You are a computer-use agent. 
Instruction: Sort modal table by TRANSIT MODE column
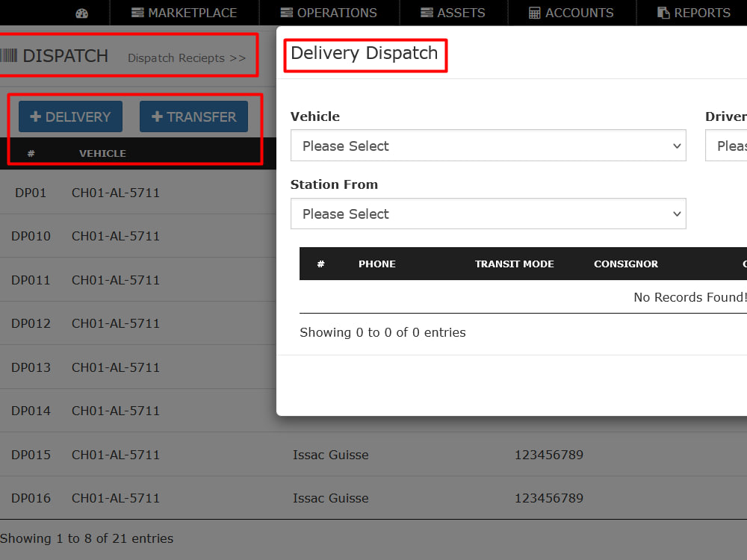pyautogui.click(x=514, y=264)
